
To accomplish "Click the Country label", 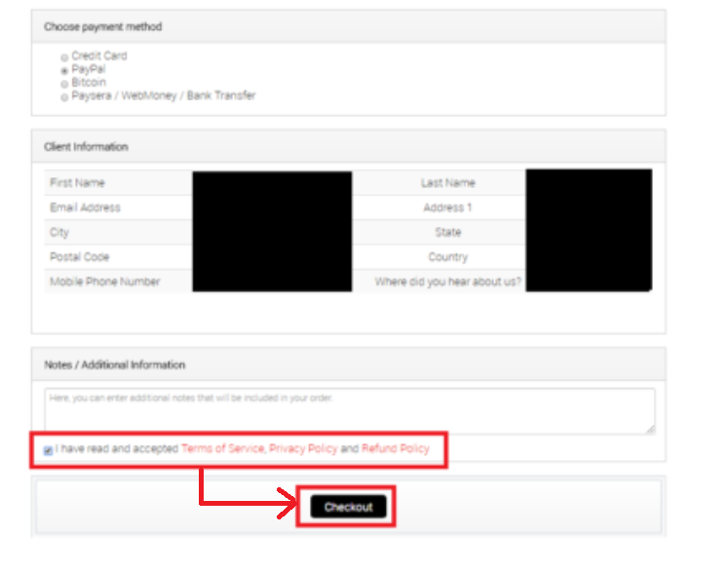I will coord(448,257).
